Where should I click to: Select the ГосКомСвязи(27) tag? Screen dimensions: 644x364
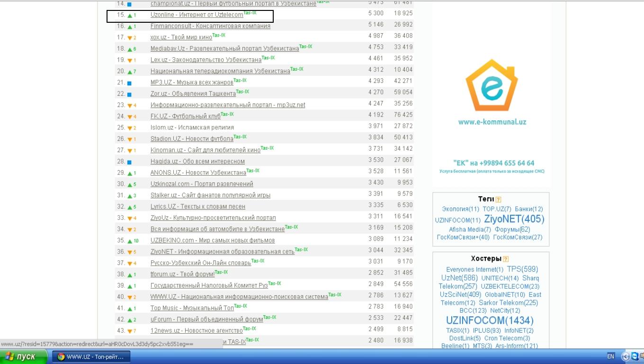click(x=518, y=237)
